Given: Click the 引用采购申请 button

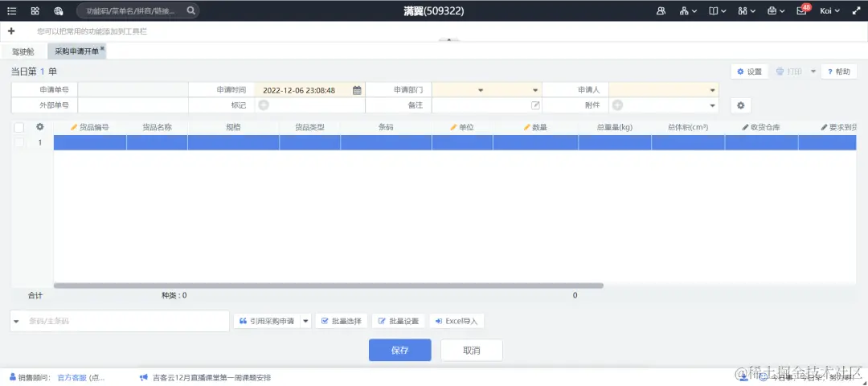Looking at the screenshot, I should pos(267,321).
